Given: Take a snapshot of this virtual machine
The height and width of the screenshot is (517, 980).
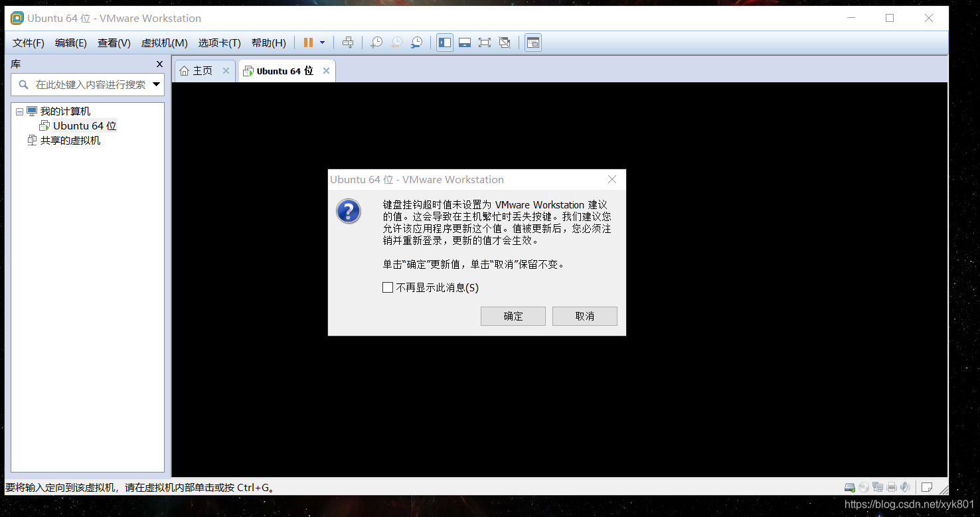Looking at the screenshot, I should [376, 42].
